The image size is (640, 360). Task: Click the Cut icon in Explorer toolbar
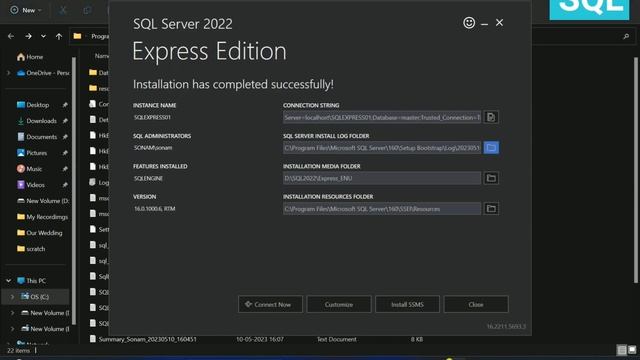[62, 10]
